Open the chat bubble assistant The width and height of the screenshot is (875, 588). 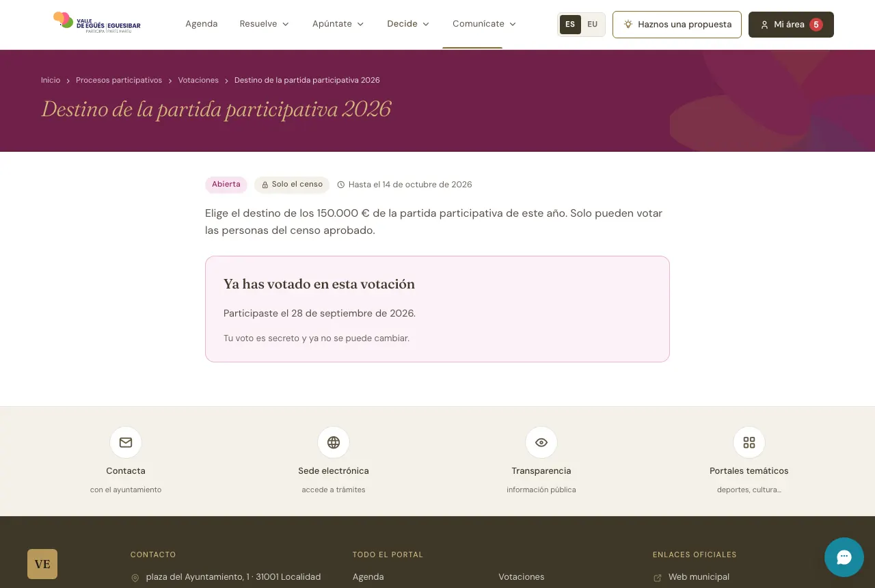[844, 557]
